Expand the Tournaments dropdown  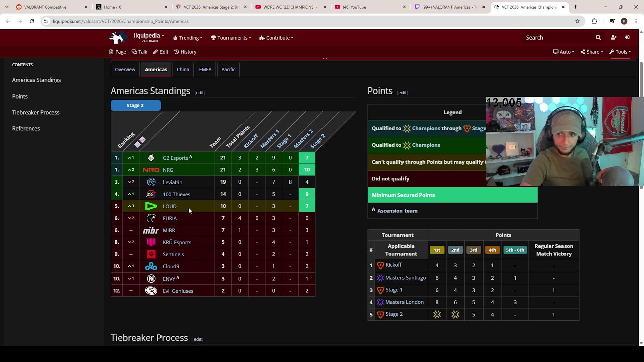(x=231, y=38)
